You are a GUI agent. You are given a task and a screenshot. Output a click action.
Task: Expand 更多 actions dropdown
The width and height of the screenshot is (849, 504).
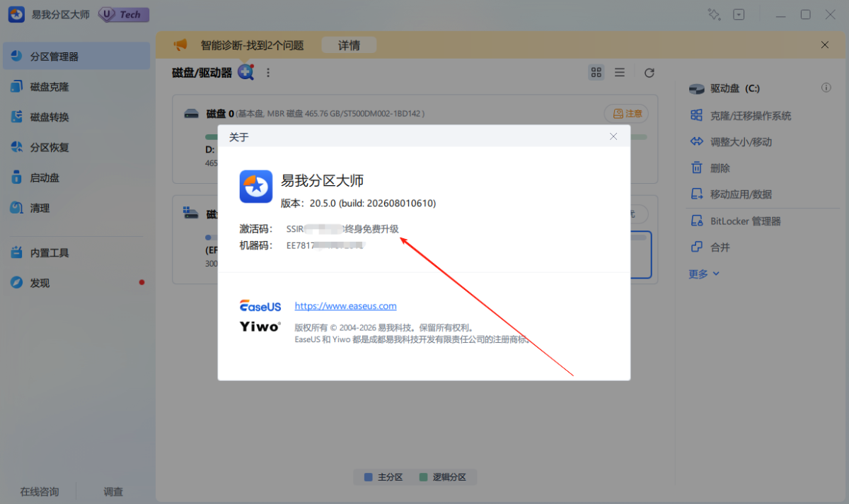[704, 274]
